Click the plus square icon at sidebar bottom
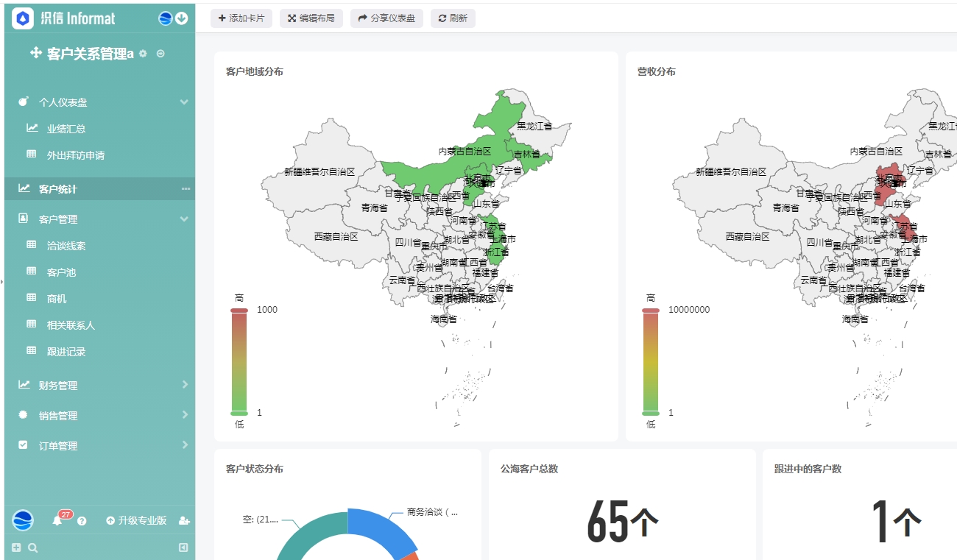Screen dimensions: 957x560 pos(16,547)
